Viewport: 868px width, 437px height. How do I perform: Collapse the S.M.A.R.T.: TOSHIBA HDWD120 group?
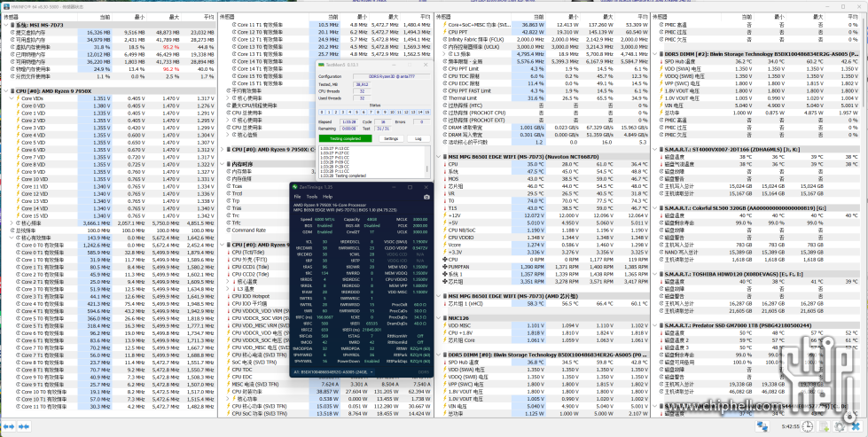pos(655,274)
